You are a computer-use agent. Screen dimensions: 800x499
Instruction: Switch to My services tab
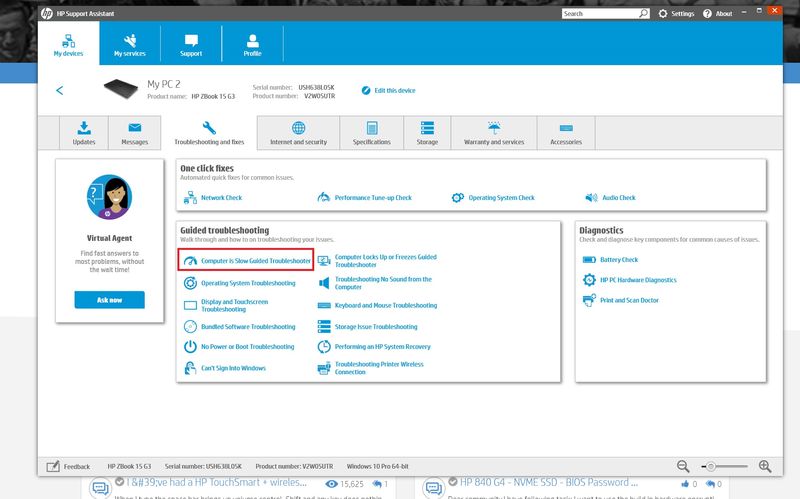click(130, 43)
